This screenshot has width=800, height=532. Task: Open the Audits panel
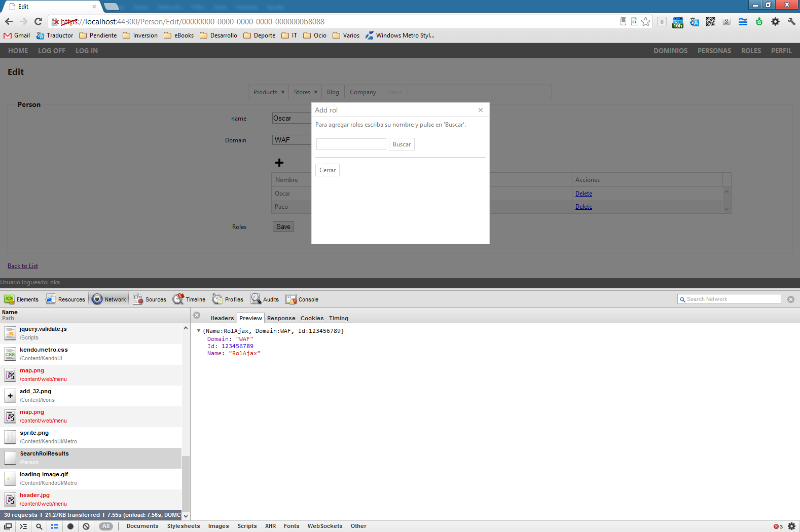(x=265, y=299)
